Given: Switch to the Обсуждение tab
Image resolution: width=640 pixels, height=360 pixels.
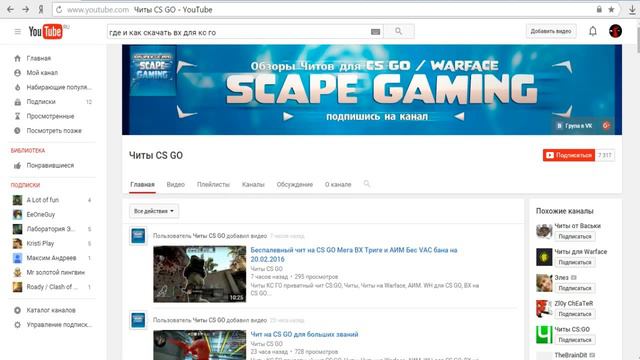Looking at the screenshot, I should pos(295,184).
